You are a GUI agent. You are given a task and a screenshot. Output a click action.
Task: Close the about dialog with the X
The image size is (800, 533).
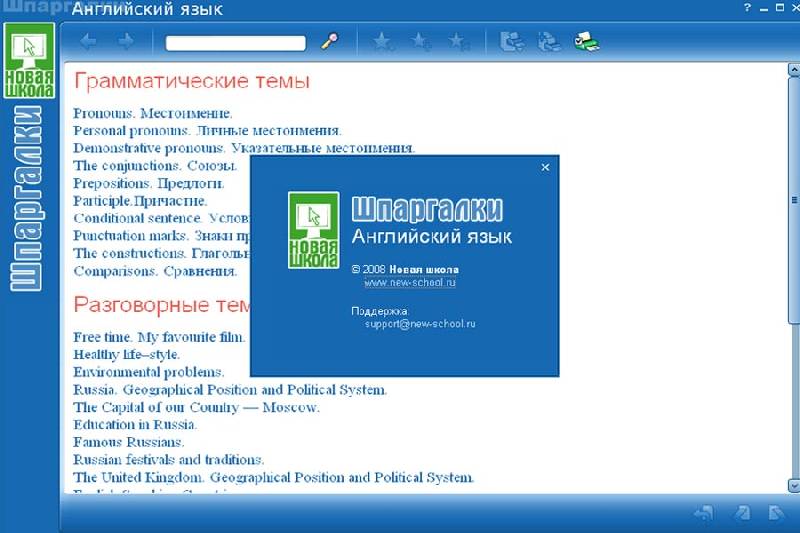[x=545, y=167]
